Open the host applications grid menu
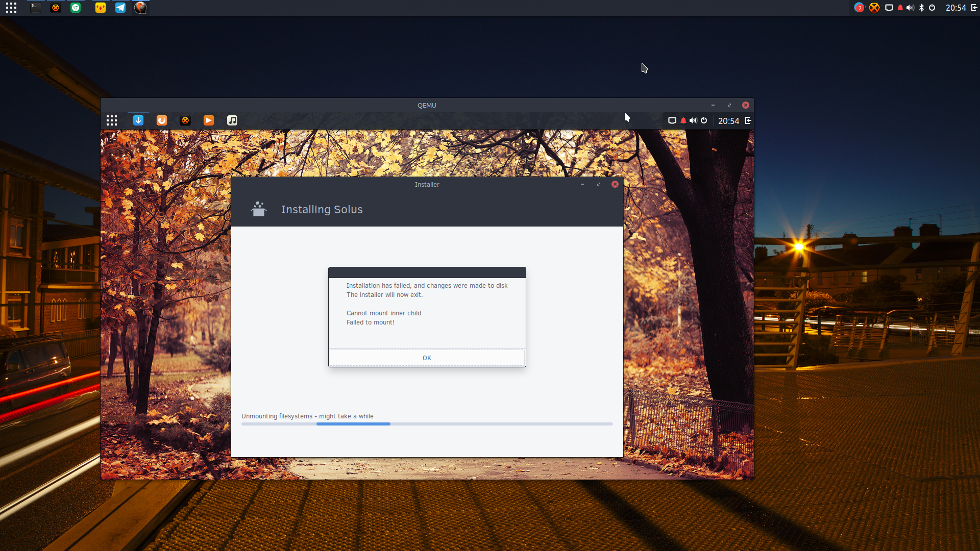Screen dimensions: 980x551 (x=11, y=8)
